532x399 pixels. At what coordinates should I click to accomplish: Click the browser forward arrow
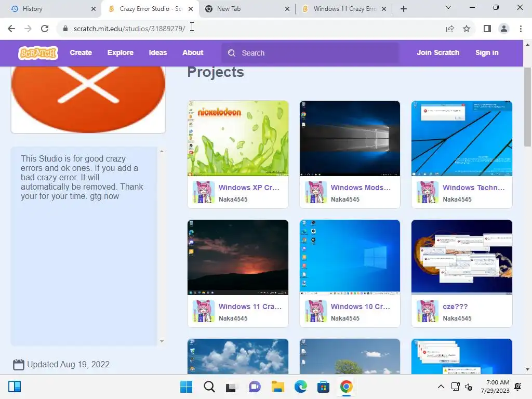[x=28, y=29]
